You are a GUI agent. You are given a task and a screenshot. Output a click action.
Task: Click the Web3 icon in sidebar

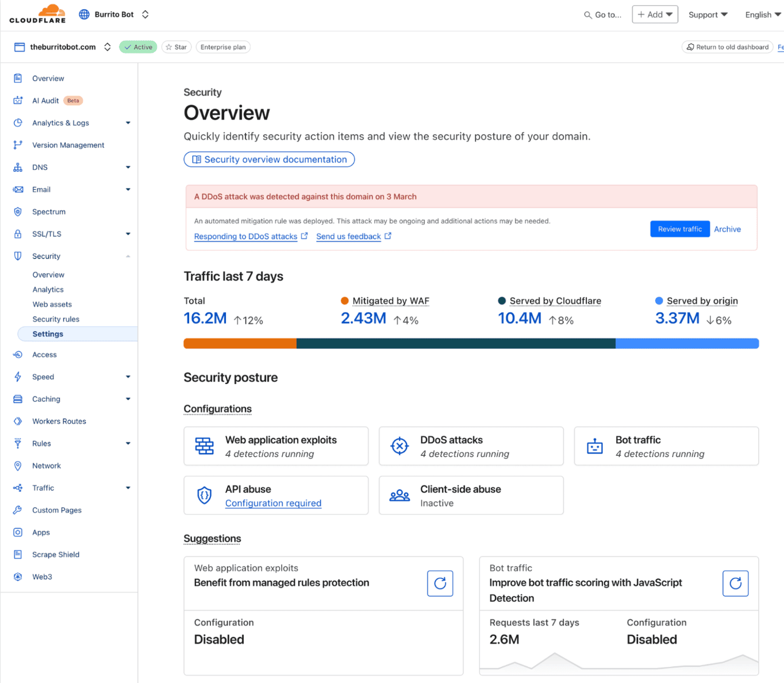tap(18, 577)
